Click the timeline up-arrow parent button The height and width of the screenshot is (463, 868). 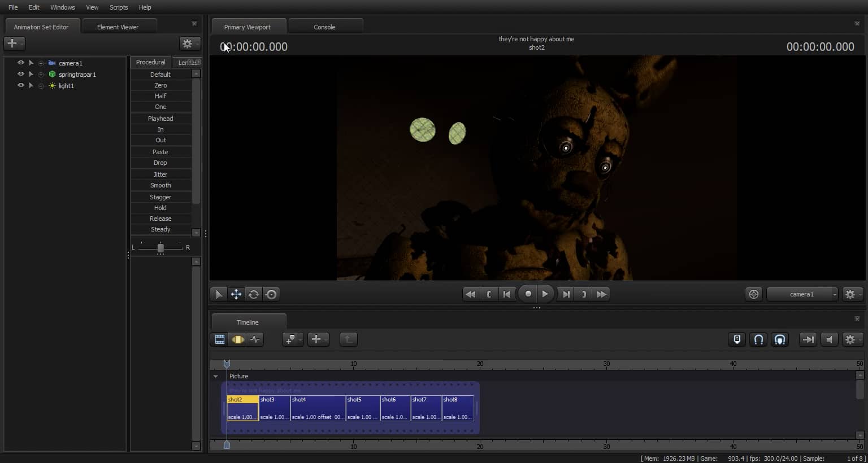[x=349, y=339]
